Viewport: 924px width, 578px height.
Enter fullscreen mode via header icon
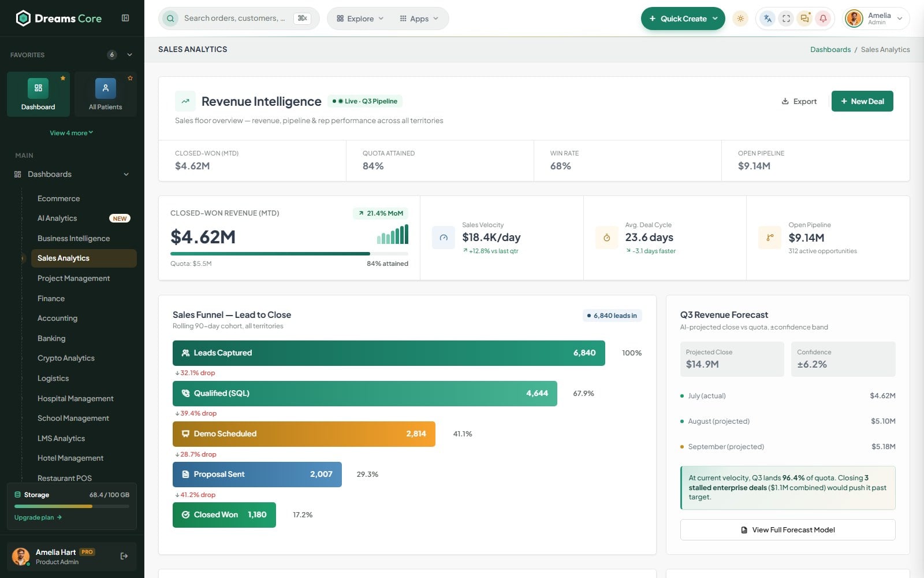(x=786, y=18)
